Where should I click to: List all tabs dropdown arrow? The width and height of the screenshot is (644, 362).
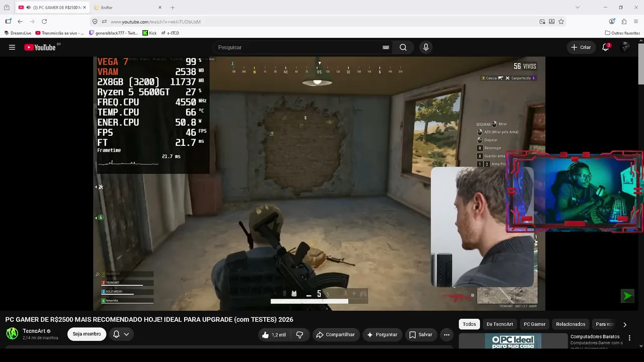point(577,8)
